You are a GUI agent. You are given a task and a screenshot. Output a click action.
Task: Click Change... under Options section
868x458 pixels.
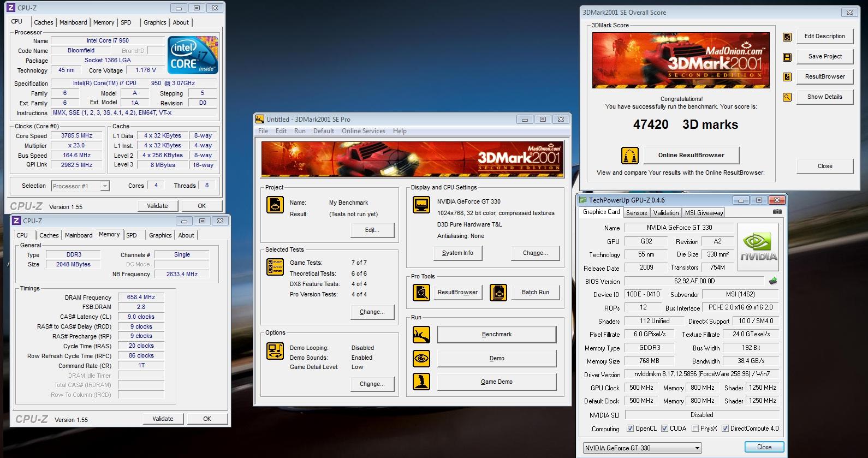point(372,384)
